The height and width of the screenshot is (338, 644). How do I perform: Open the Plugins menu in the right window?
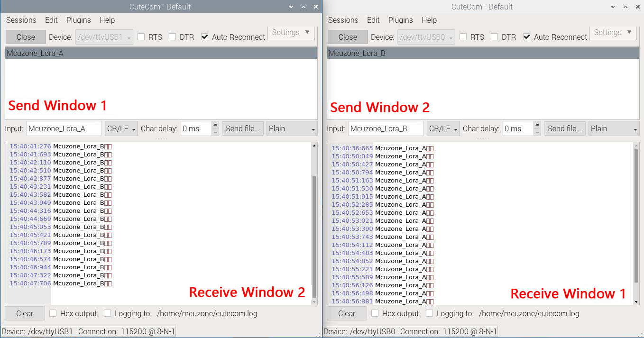(400, 20)
